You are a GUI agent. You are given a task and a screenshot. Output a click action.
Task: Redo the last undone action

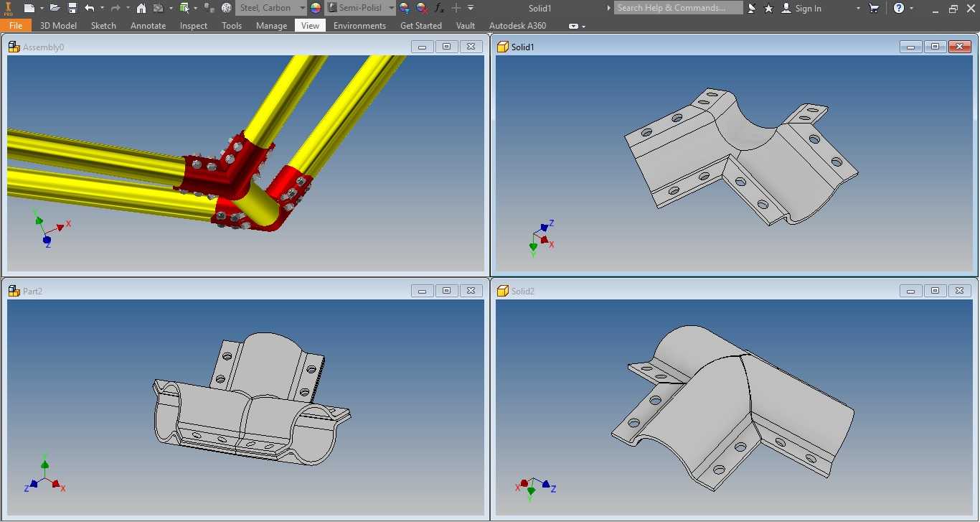coord(115,8)
